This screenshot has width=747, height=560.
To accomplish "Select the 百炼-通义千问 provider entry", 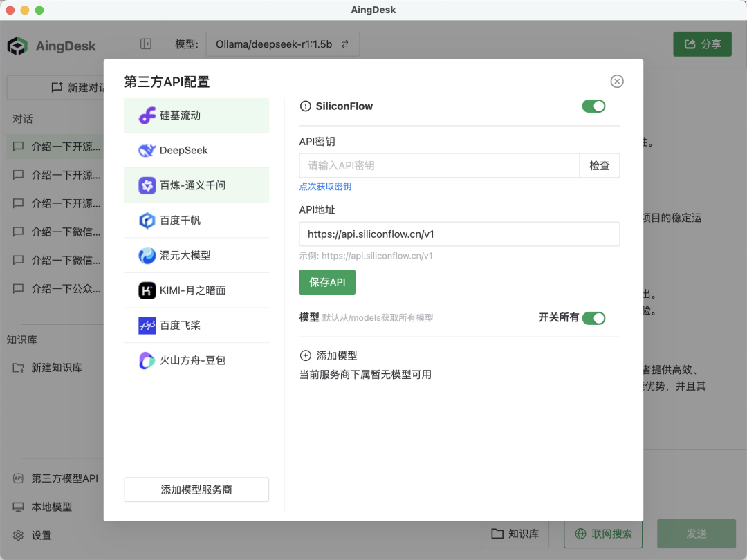I will (x=196, y=185).
